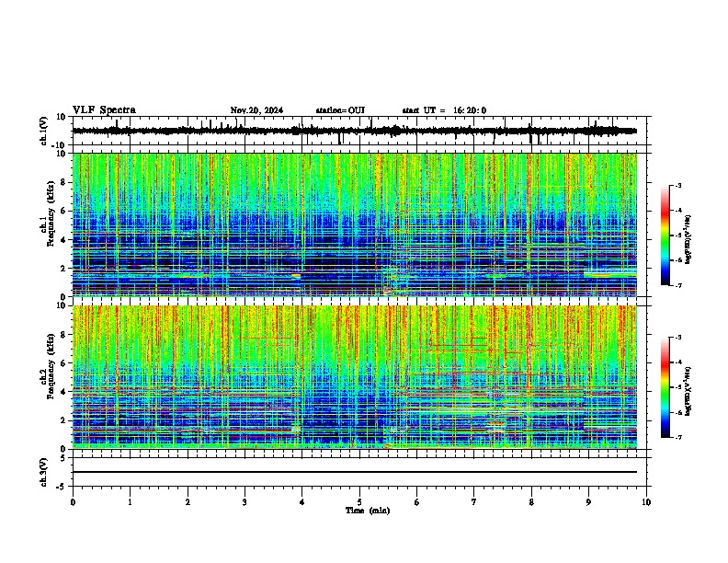Click the "ch.1(V)" waveform axis label
Screen dimensions: 728x563
(44, 131)
